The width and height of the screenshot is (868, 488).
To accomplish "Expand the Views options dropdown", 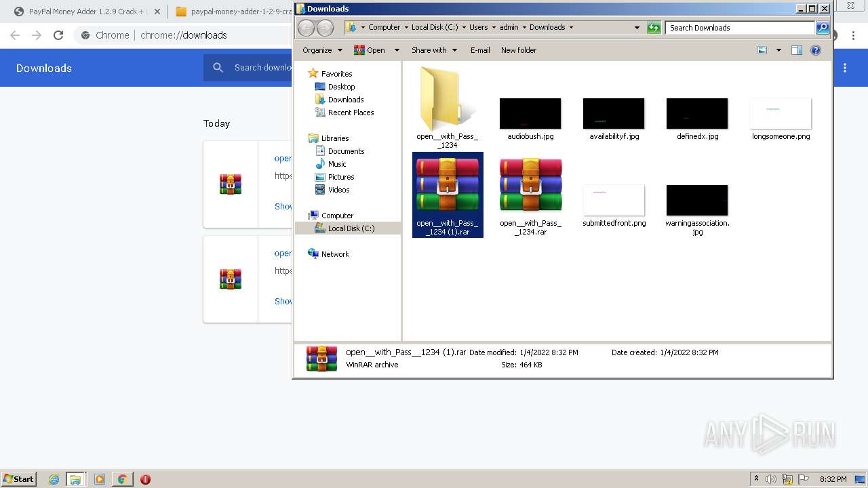I will 778,50.
